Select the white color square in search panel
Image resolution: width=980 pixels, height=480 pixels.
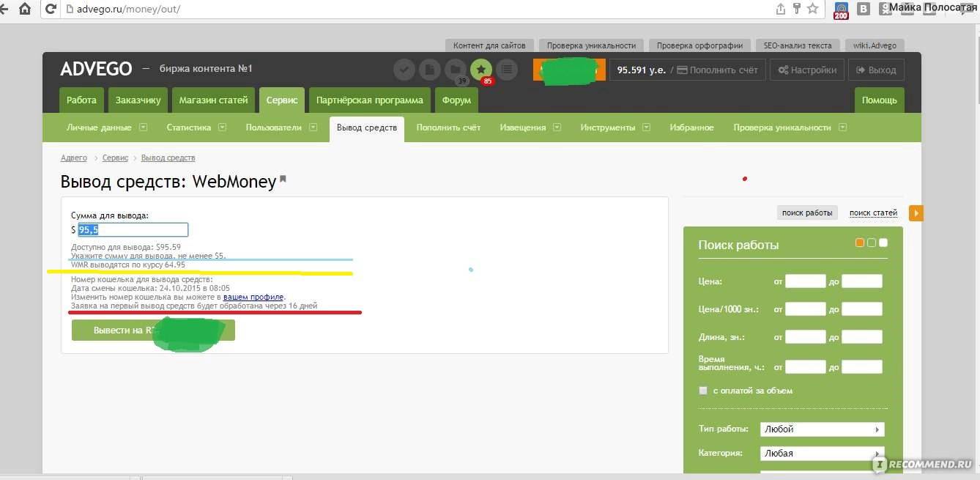(x=883, y=243)
